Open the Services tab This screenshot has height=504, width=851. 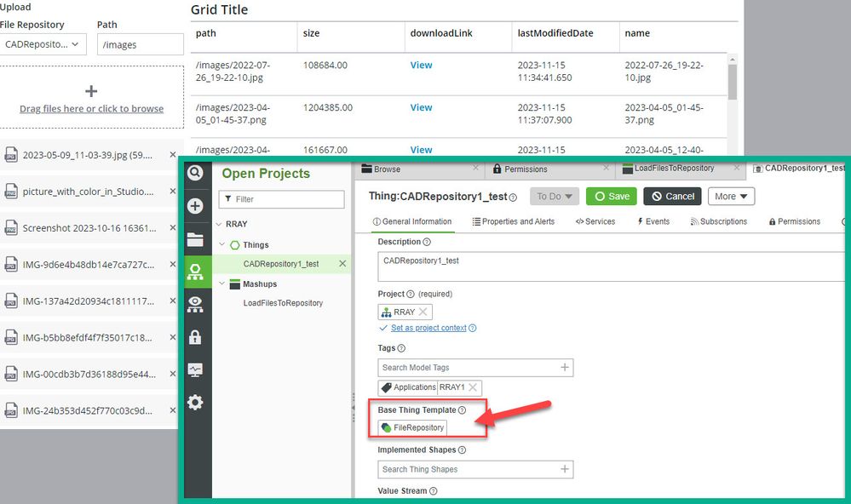click(595, 221)
